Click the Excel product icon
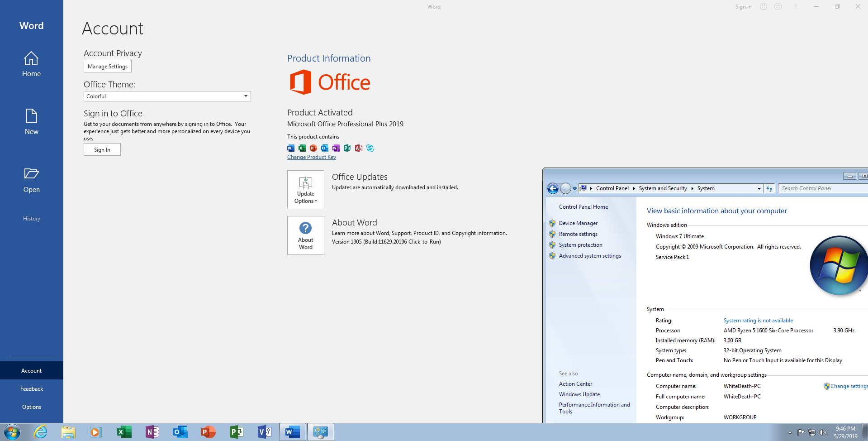 point(302,148)
